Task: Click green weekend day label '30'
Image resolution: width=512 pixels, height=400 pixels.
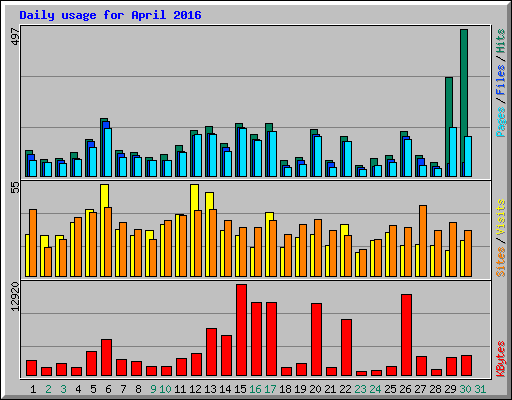Action: point(465,389)
